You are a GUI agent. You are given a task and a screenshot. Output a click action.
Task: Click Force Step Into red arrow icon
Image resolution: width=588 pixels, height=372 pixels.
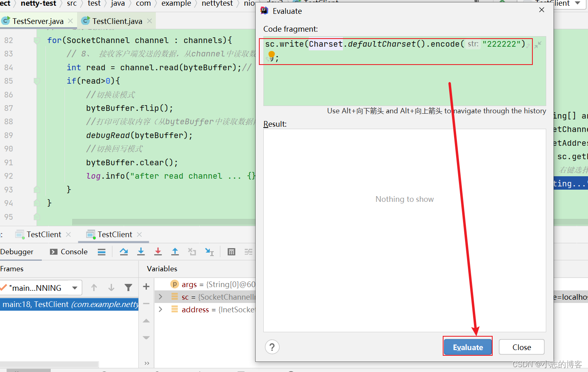click(158, 252)
